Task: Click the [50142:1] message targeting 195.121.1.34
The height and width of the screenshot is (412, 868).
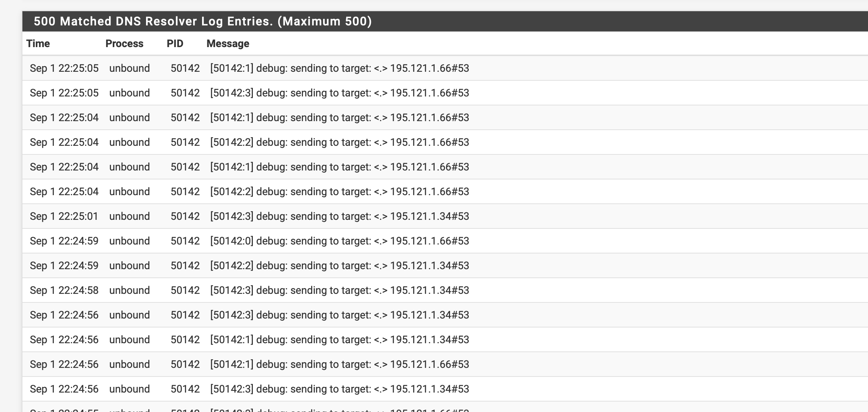Action: 340,339
